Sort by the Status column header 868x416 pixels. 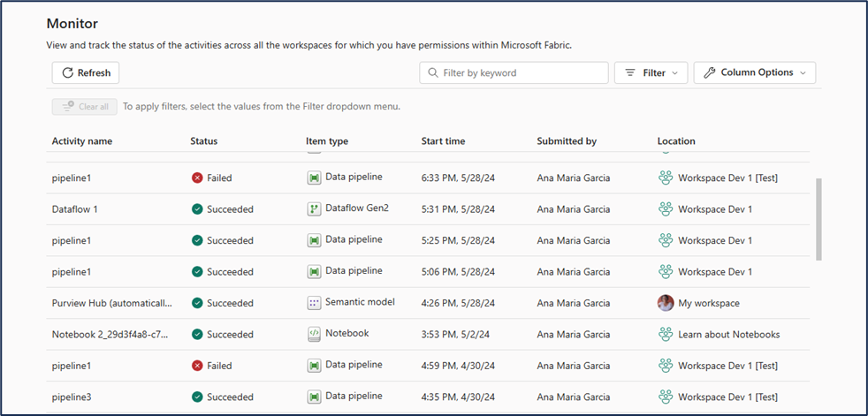(x=203, y=141)
